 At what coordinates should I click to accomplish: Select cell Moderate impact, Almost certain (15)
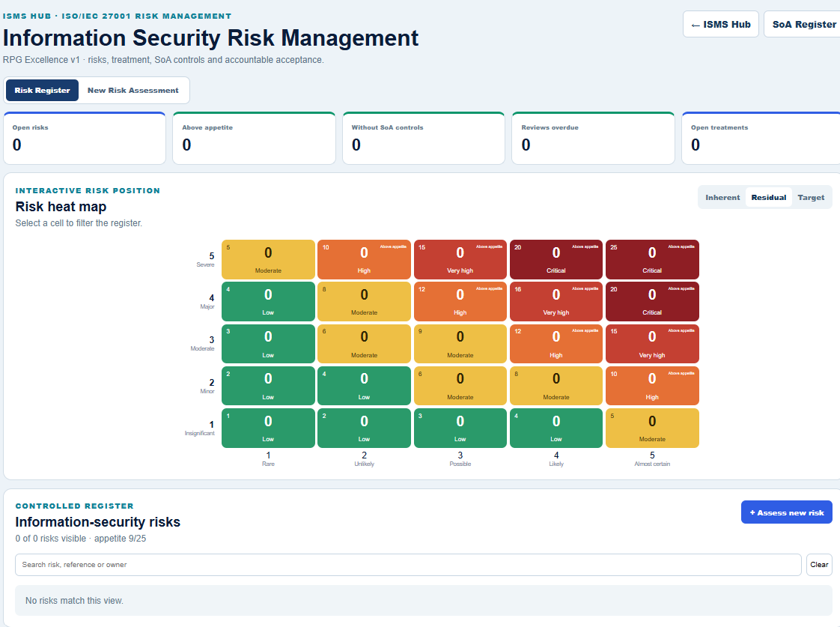pyautogui.click(x=652, y=344)
